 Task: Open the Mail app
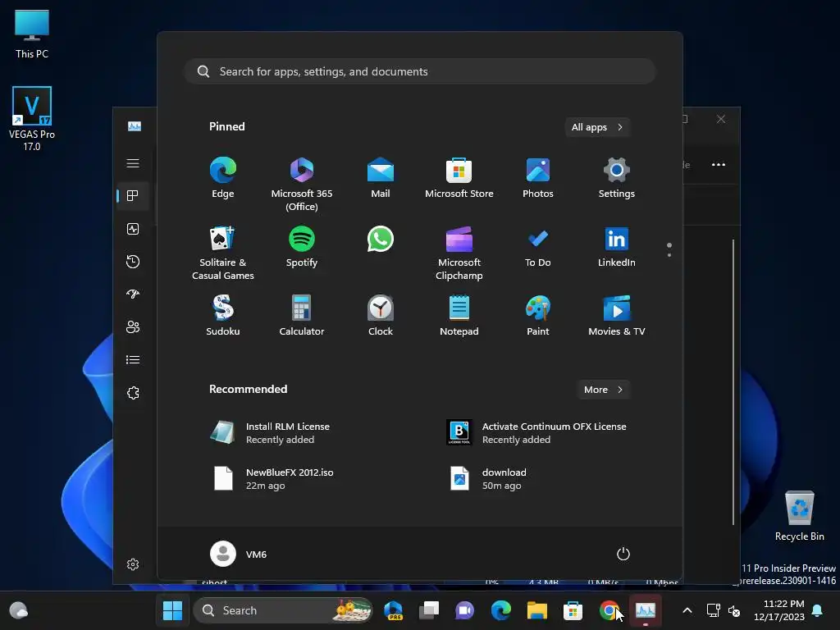(x=381, y=178)
